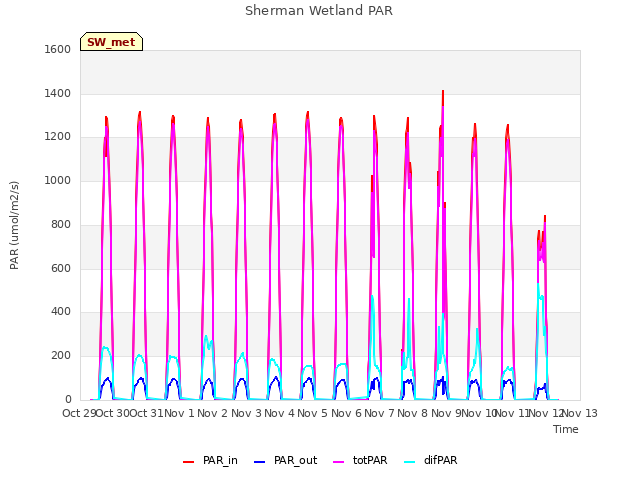Click the 1200 y-axis tick label
Screen dimensions: 640x480
pos(58,137)
